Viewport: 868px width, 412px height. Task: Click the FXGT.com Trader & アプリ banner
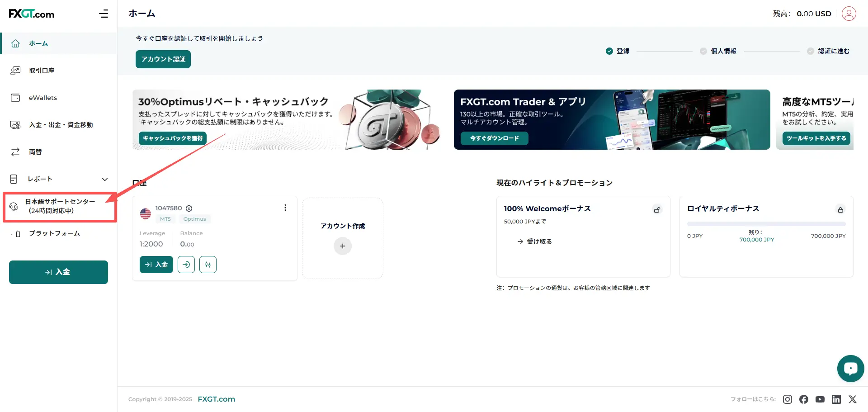tap(612, 119)
